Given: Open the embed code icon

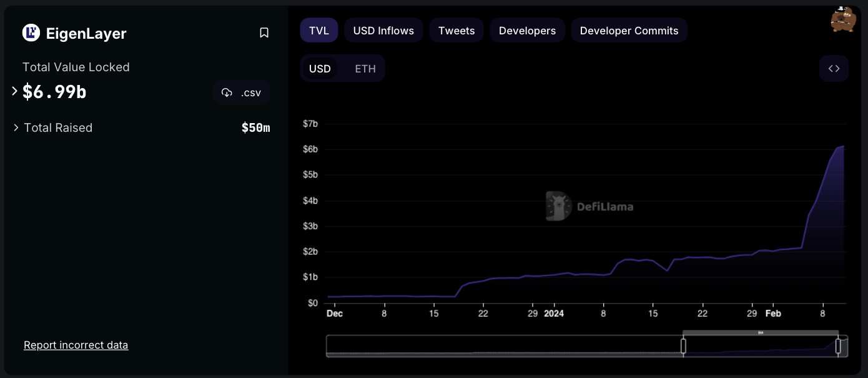Looking at the screenshot, I should point(834,69).
